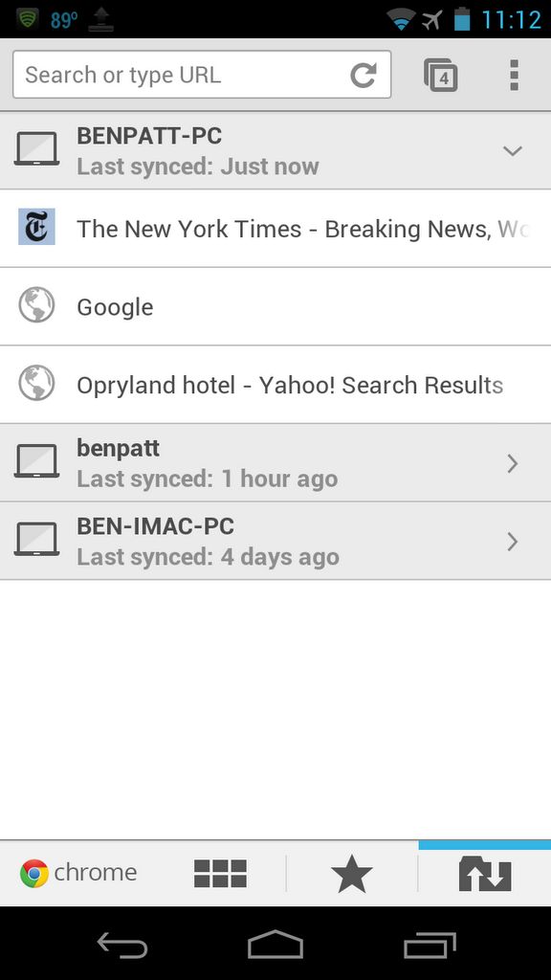The width and height of the screenshot is (551, 980).
Task: Switch to the bookmarks star tab
Action: pos(352,873)
